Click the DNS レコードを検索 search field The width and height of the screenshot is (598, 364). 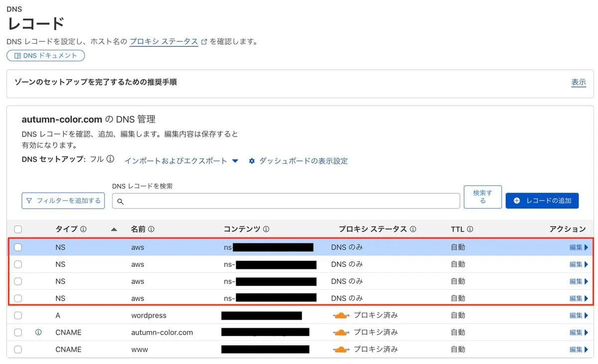tap(287, 201)
